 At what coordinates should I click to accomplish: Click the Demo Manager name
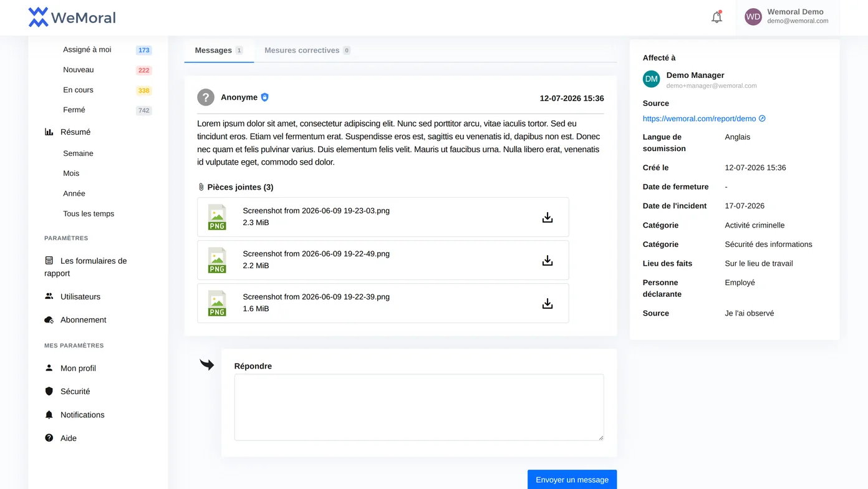pos(695,75)
